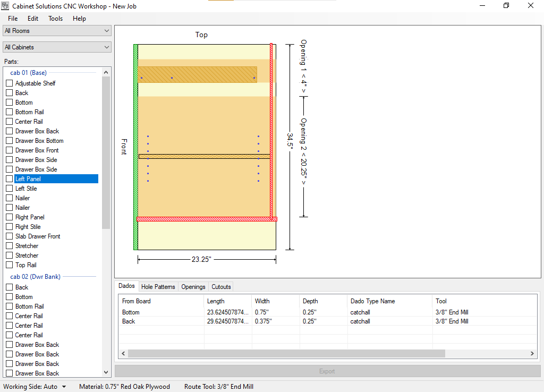Image resolution: width=544 pixels, height=392 pixels.
Task: Click the parts list scroll-down arrow
Action: click(x=106, y=372)
